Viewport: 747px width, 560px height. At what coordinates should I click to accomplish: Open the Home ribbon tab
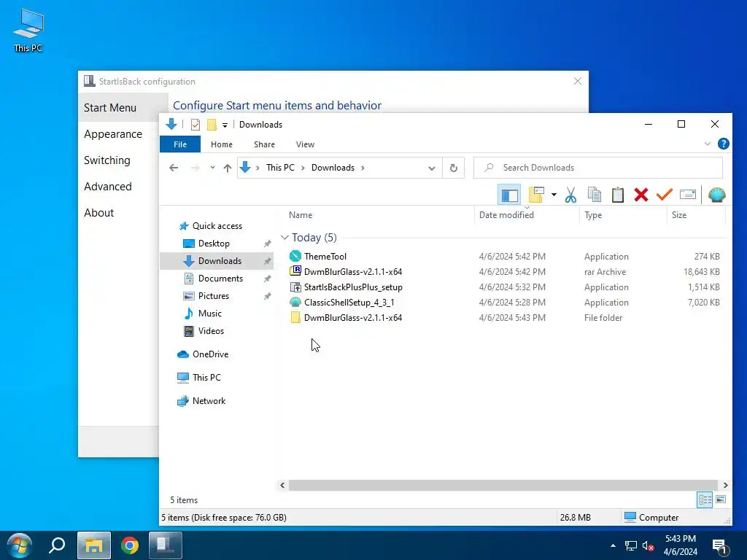click(222, 144)
